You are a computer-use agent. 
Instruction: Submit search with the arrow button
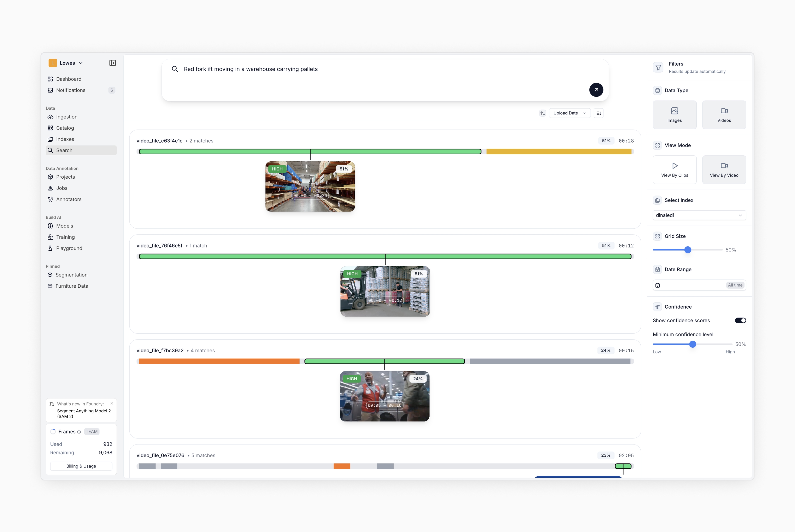point(596,90)
